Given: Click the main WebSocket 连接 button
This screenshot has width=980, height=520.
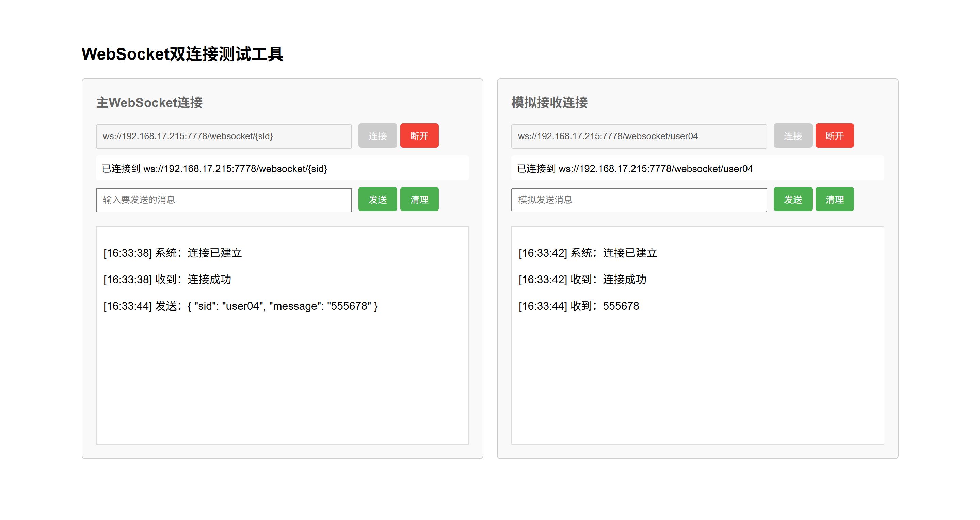Looking at the screenshot, I should point(377,136).
